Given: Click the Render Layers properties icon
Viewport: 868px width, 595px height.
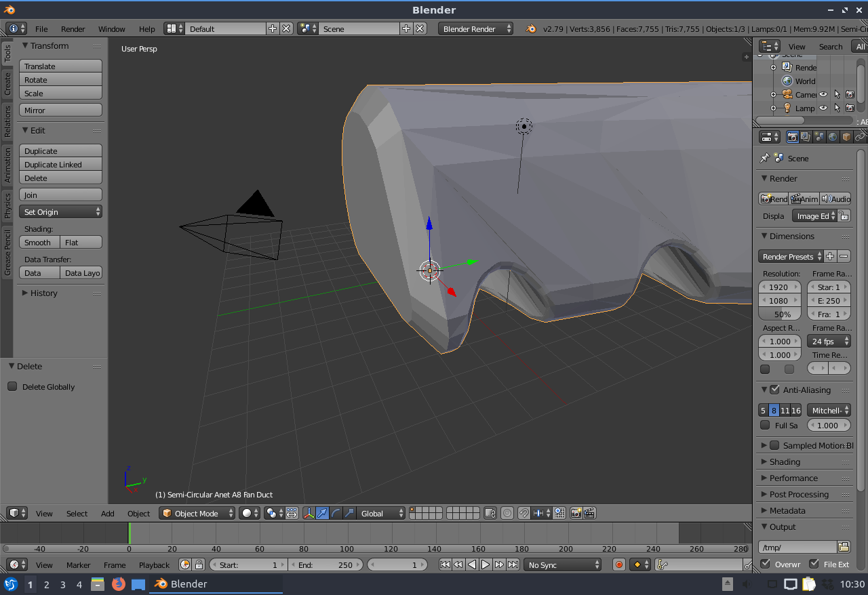Looking at the screenshot, I should (x=806, y=137).
